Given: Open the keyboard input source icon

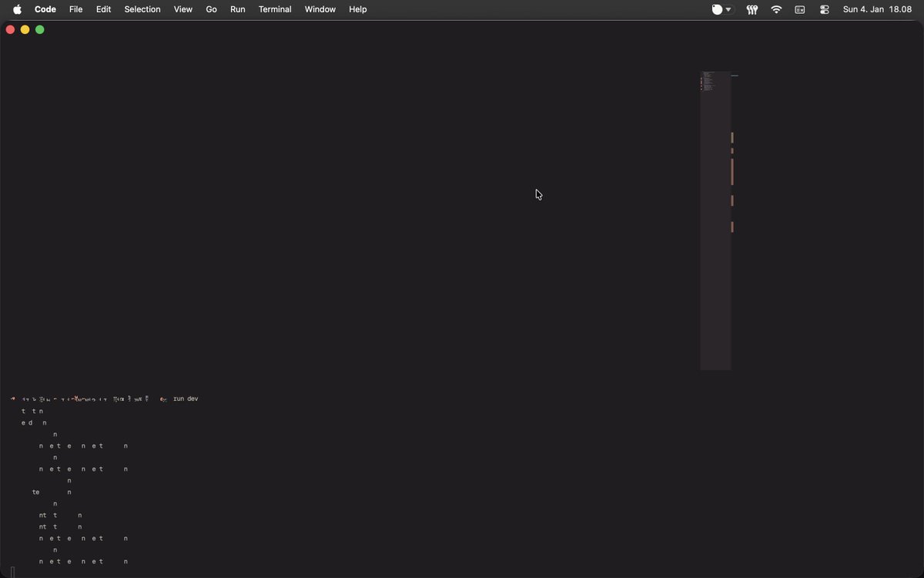Looking at the screenshot, I should pyautogui.click(x=800, y=9).
